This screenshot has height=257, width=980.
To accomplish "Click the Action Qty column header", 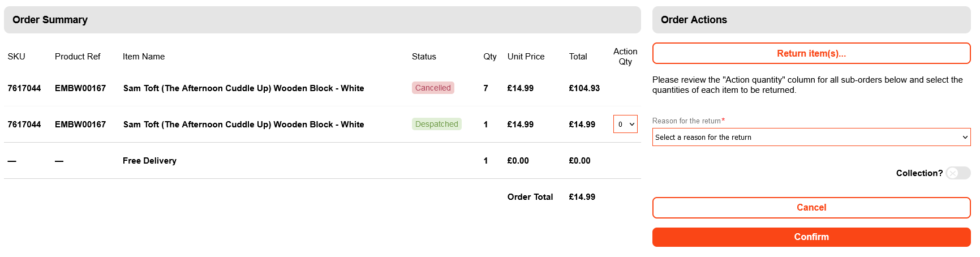I will [x=625, y=57].
